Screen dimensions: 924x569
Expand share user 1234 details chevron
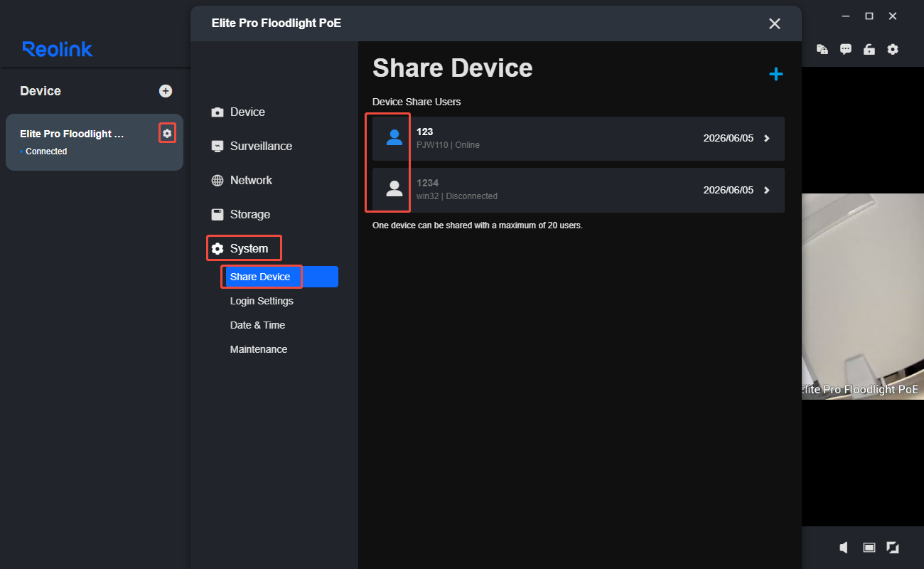pos(766,190)
